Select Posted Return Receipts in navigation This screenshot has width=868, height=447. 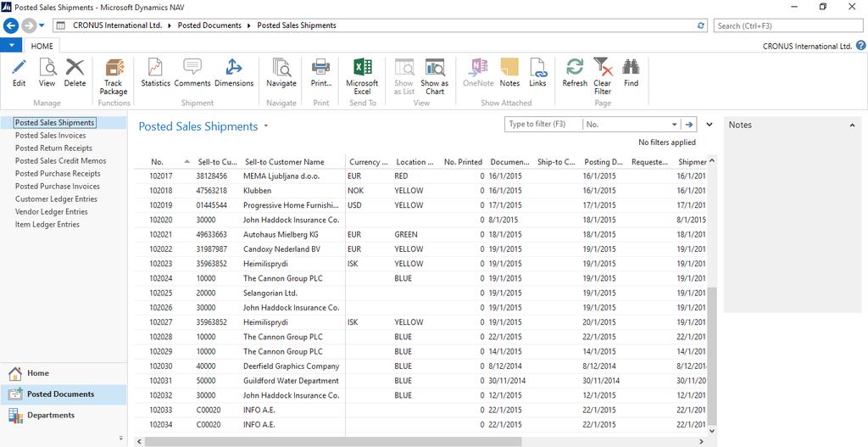(x=53, y=148)
